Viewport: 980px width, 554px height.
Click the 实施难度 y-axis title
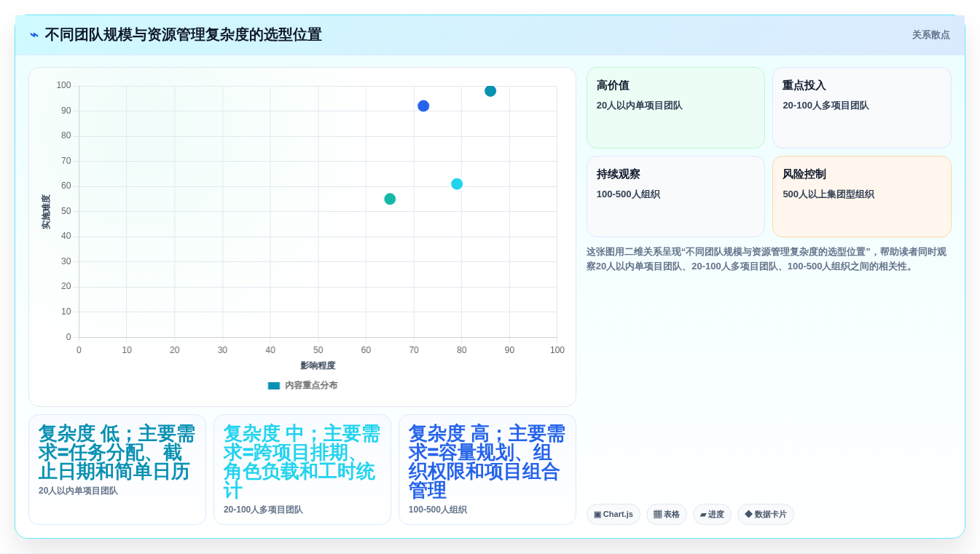pyautogui.click(x=46, y=212)
